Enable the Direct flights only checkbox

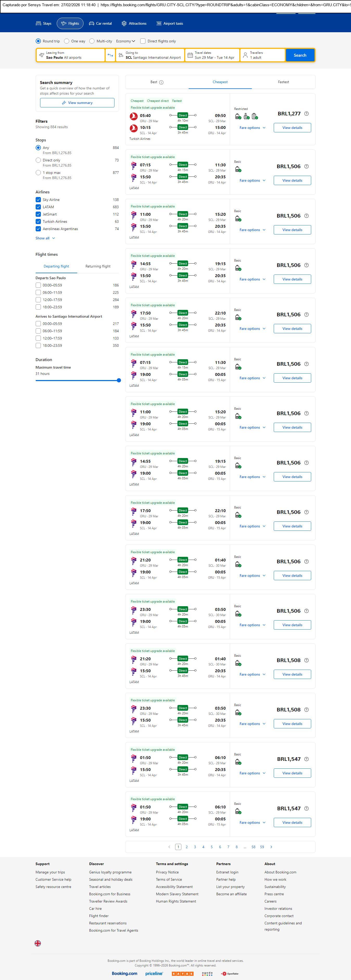point(143,41)
